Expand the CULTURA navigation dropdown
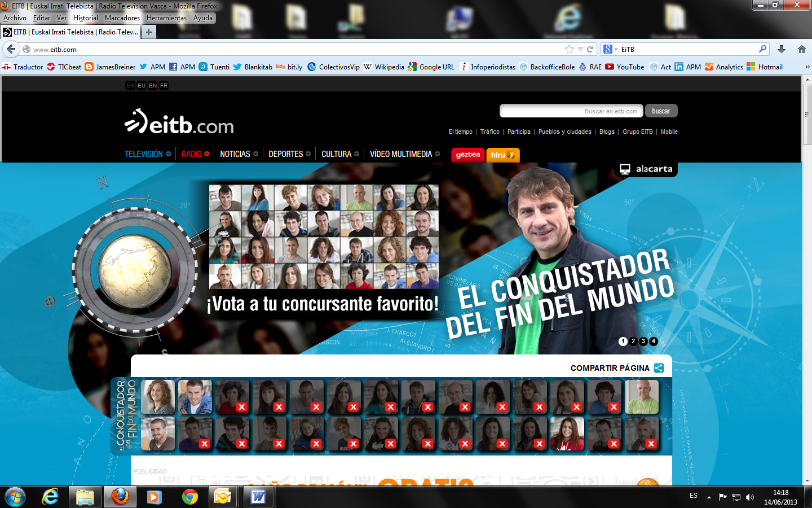This screenshot has height=508, width=812. (x=357, y=154)
